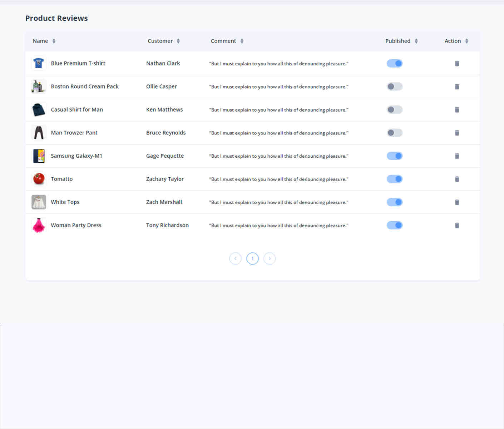Select page 1 in pagination
The height and width of the screenshot is (429, 504).
click(252, 258)
